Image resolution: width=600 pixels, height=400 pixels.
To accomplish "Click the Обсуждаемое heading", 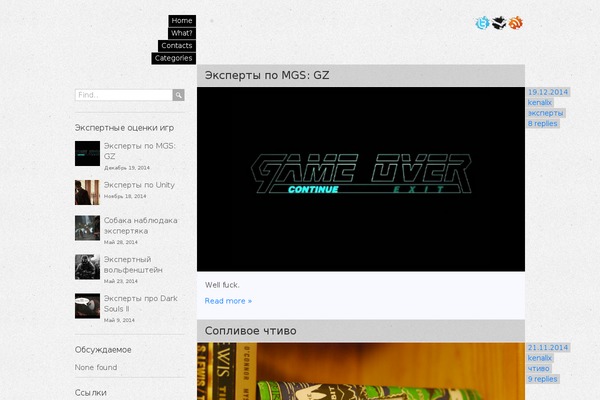I will coord(103,350).
